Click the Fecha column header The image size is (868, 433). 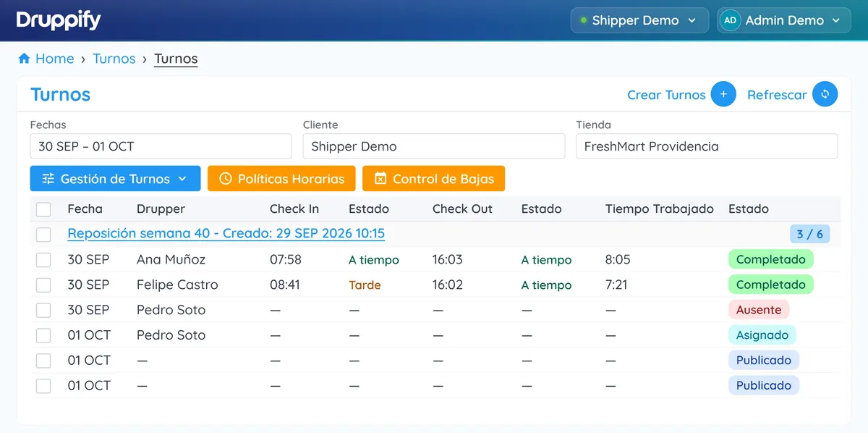(85, 209)
